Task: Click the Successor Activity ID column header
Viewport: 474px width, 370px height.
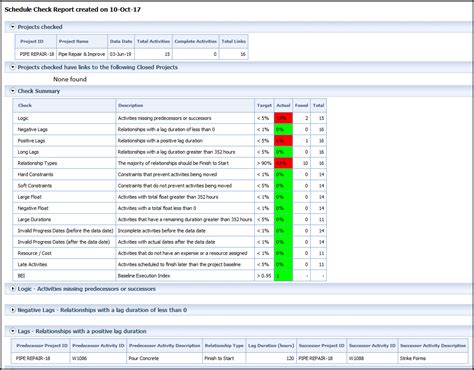Action: (372, 346)
